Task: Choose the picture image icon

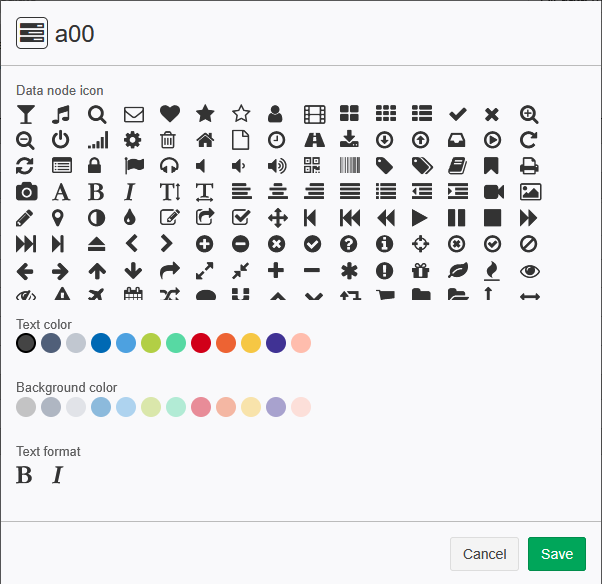Action: 530,192
